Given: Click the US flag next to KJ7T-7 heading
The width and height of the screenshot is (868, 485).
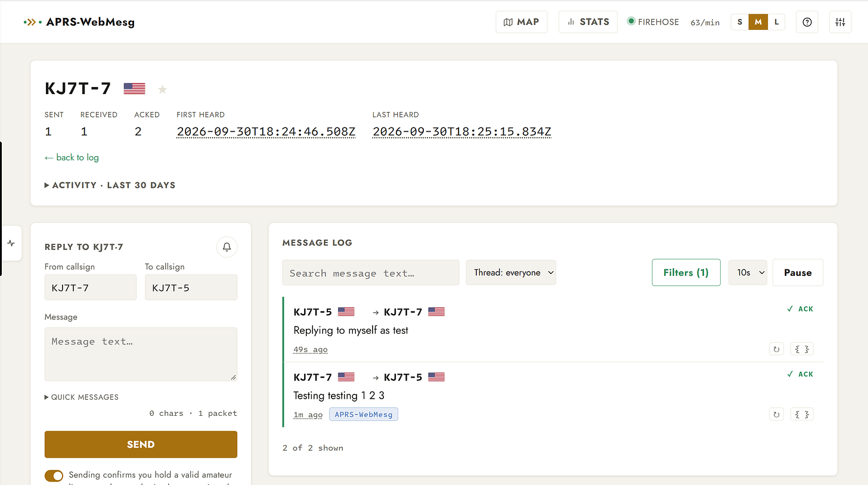Looking at the screenshot, I should point(135,89).
